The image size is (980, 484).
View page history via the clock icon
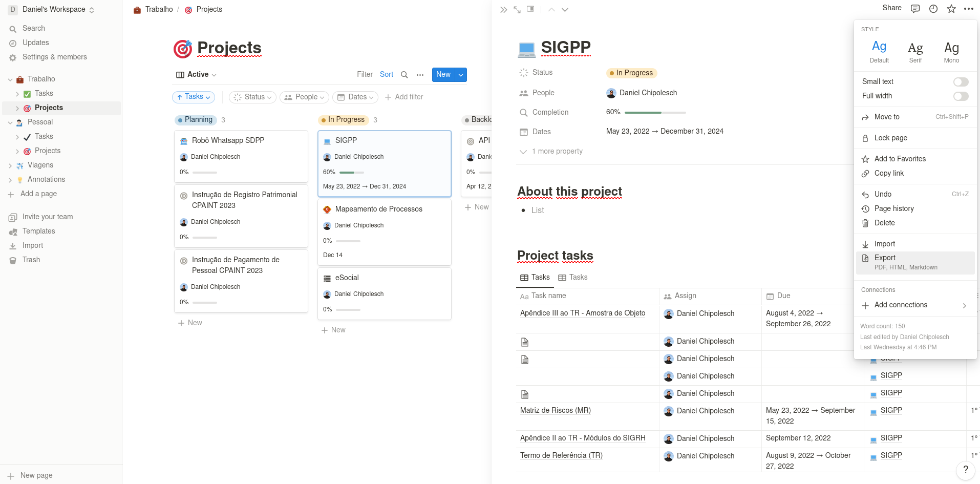[933, 9]
